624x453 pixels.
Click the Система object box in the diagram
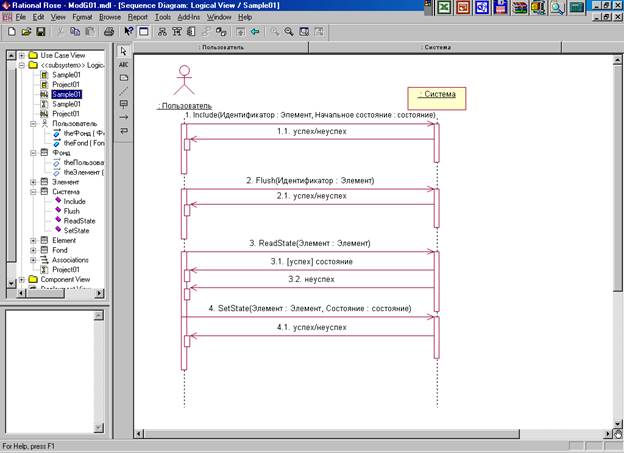tap(436, 95)
